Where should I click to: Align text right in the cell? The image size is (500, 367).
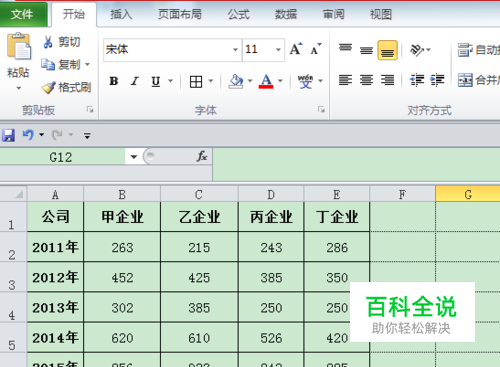[387, 80]
